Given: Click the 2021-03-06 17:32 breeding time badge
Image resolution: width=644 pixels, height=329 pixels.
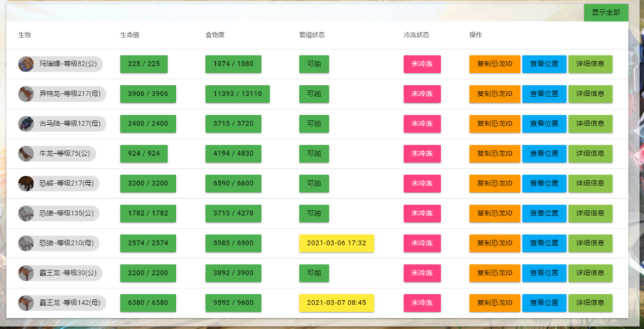Looking at the screenshot, I should [336, 243].
